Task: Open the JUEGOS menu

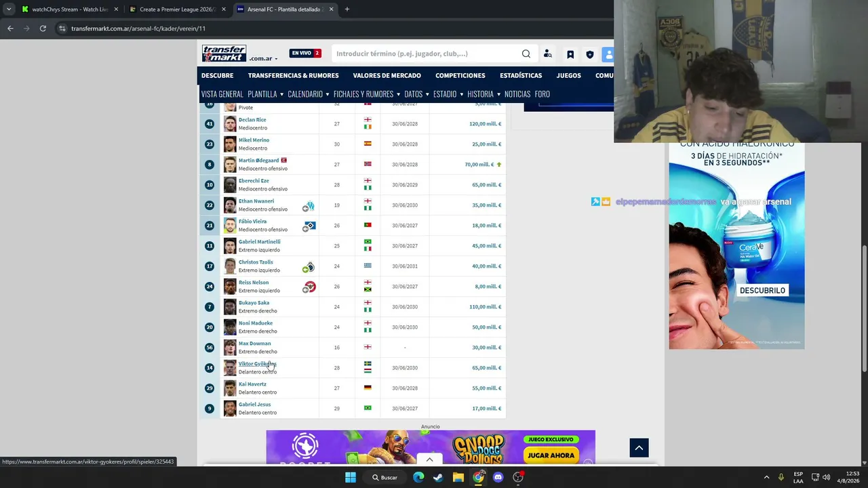Action: pos(568,75)
